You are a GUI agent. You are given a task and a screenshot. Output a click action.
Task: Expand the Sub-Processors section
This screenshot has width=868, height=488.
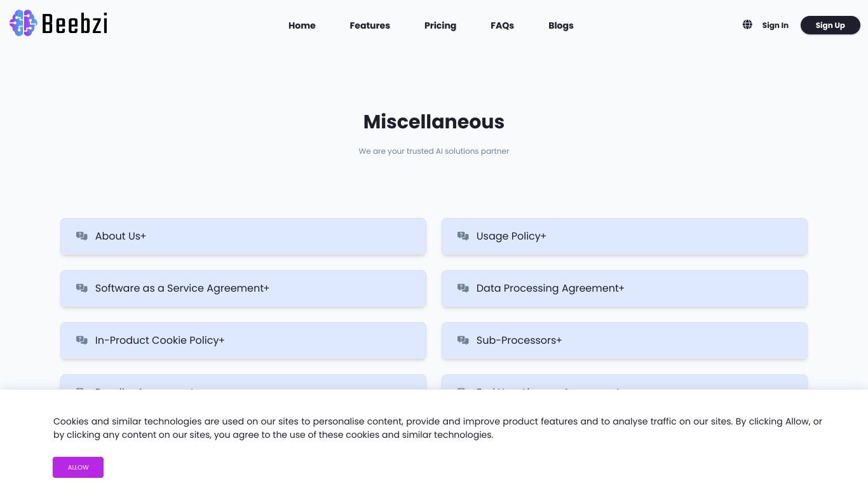click(x=625, y=341)
